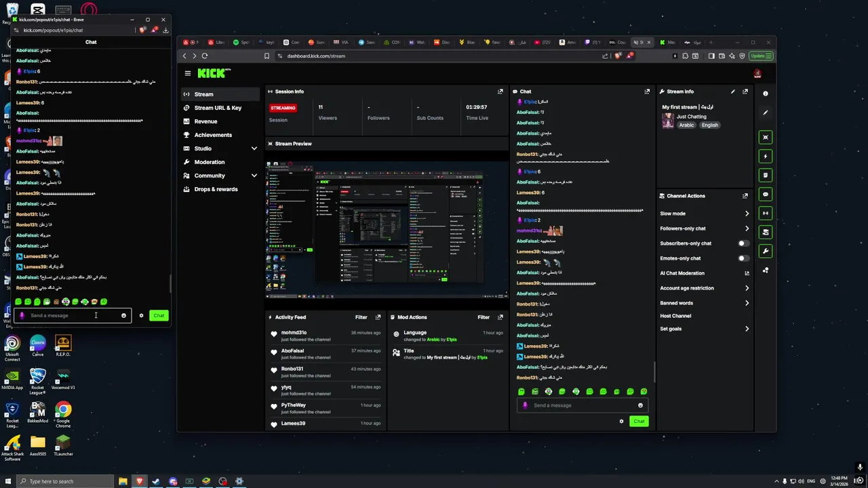Click Brave Shields icon in dashboard address bar

tap(616, 56)
